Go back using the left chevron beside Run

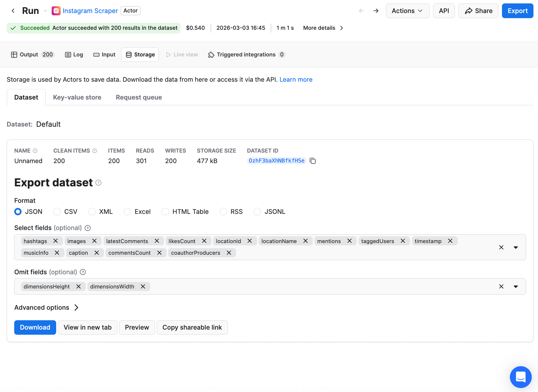(13, 11)
